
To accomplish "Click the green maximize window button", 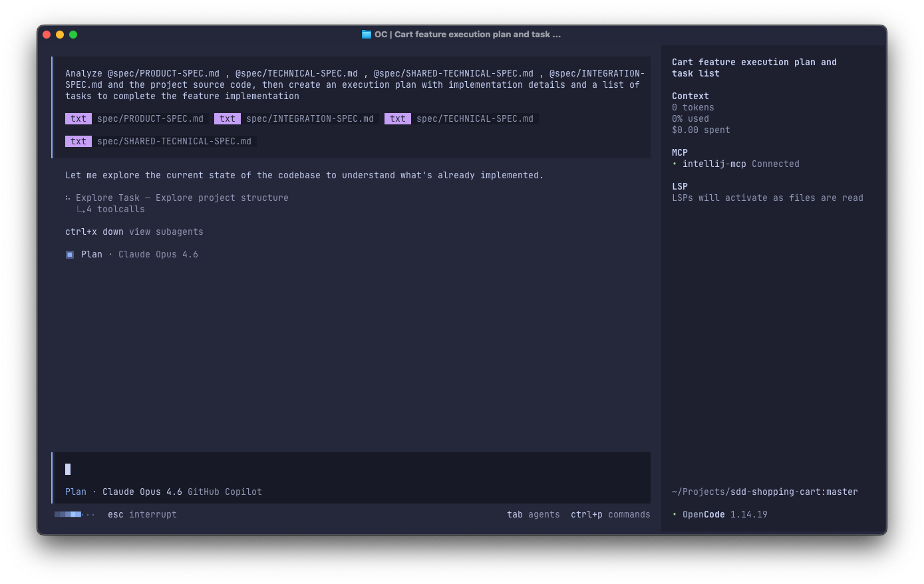I will click(73, 35).
